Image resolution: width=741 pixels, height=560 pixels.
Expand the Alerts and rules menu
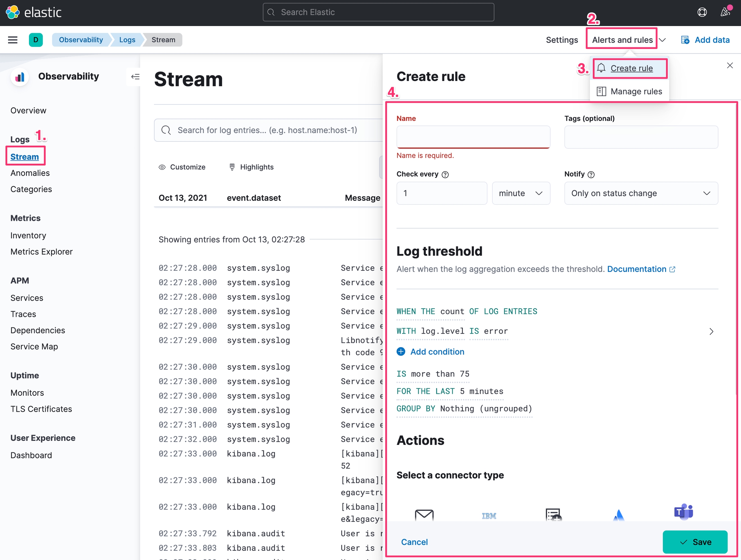pyautogui.click(x=622, y=40)
